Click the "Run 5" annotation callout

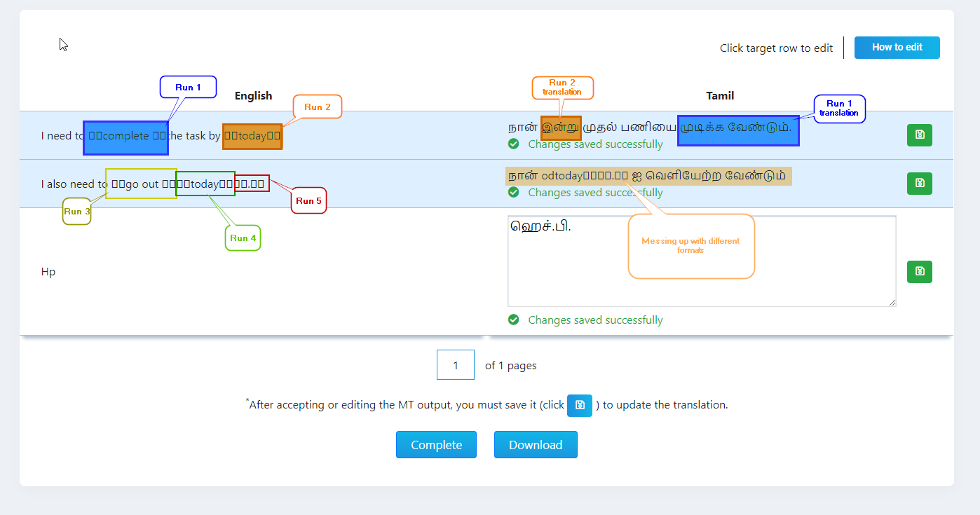click(308, 200)
